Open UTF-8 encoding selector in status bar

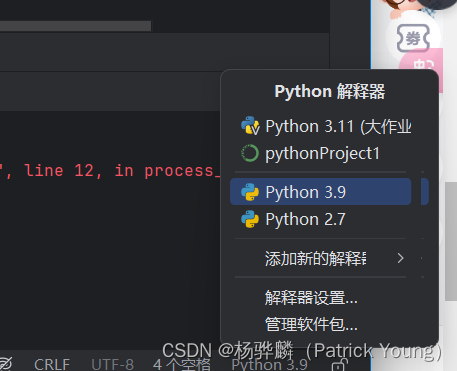(x=112, y=364)
